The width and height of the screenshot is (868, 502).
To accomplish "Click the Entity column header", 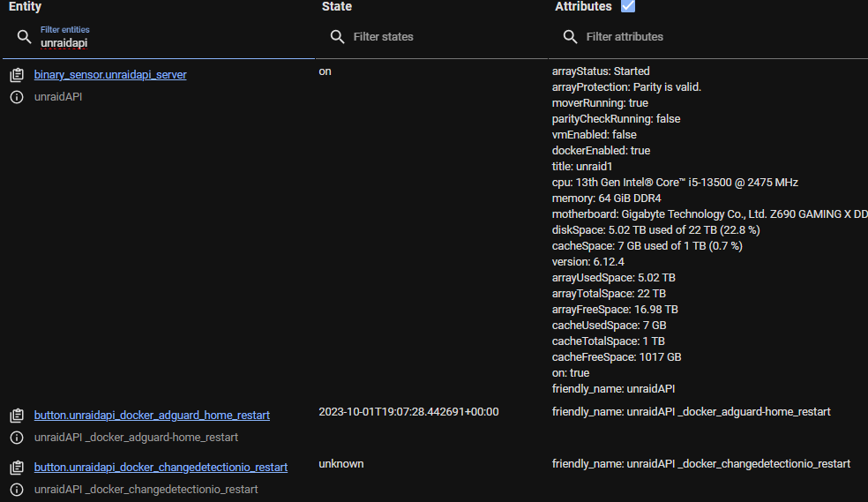I will point(25,6).
